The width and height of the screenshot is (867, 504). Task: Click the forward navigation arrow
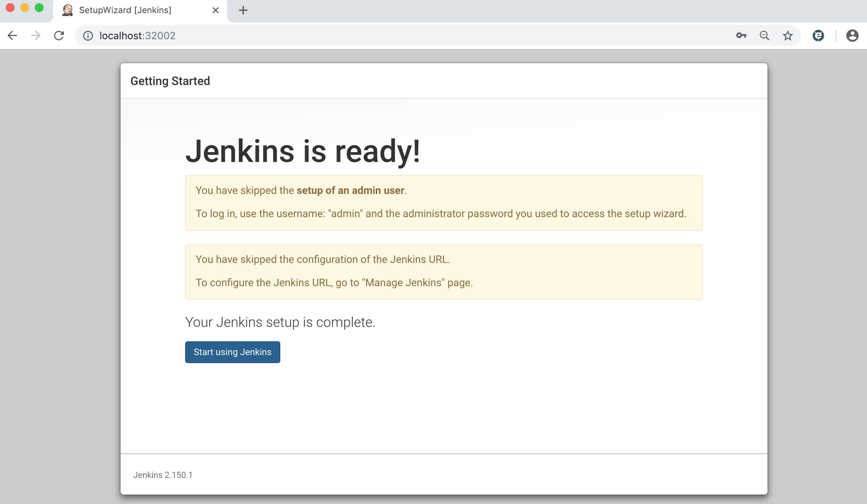35,35
